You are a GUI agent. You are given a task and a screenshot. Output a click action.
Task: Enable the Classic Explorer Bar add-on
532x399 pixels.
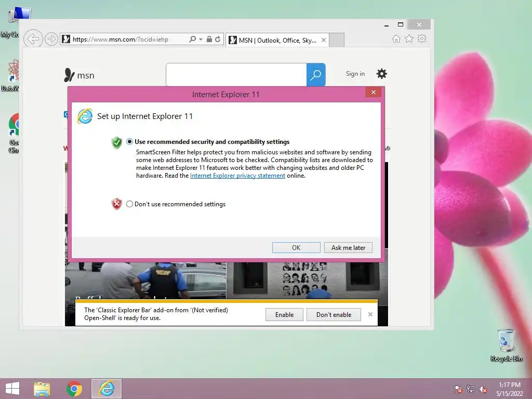pyautogui.click(x=284, y=314)
